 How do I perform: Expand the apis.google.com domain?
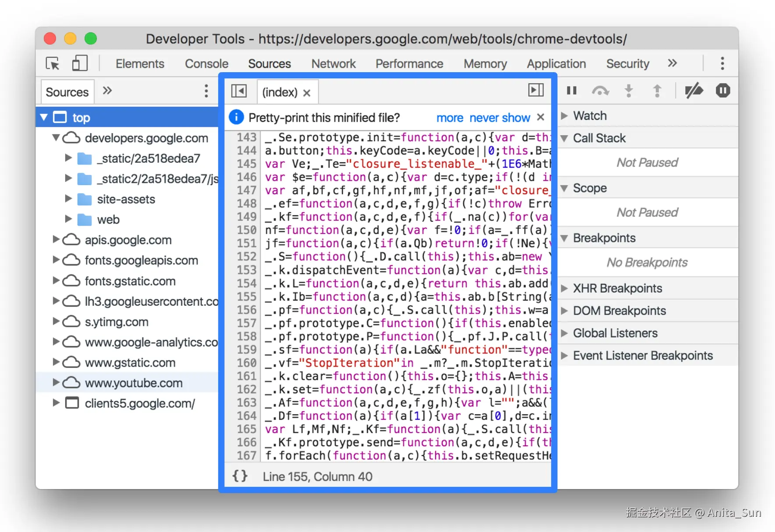point(56,239)
